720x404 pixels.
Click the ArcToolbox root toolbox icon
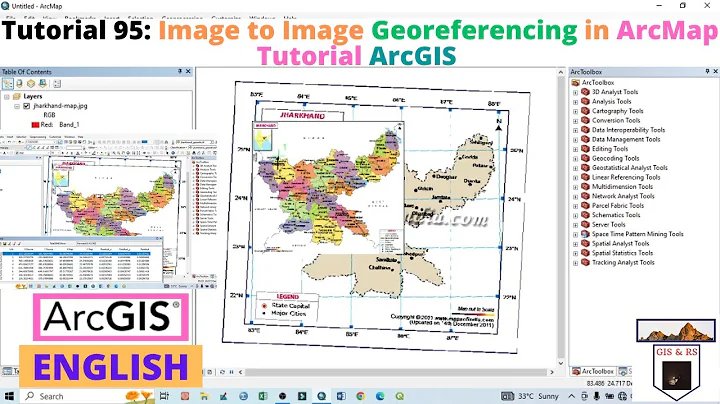(575, 83)
